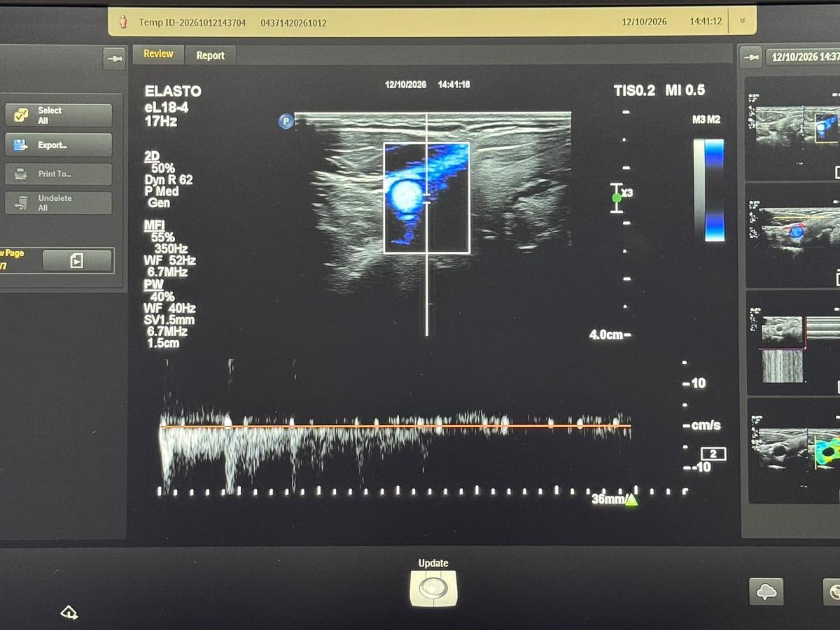Viewport: 840px width, 630px height.
Task: Click the Print To... button
Action: tap(59, 174)
